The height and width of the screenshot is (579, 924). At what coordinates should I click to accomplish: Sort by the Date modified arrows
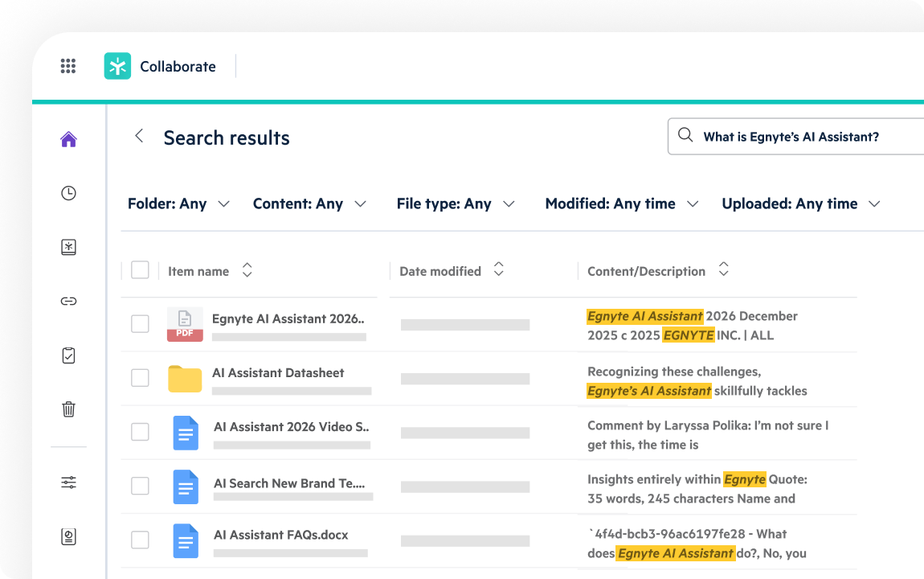point(498,269)
